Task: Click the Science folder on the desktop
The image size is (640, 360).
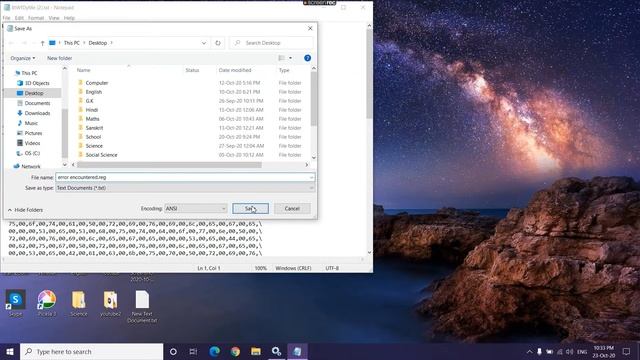Action: tap(79, 303)
